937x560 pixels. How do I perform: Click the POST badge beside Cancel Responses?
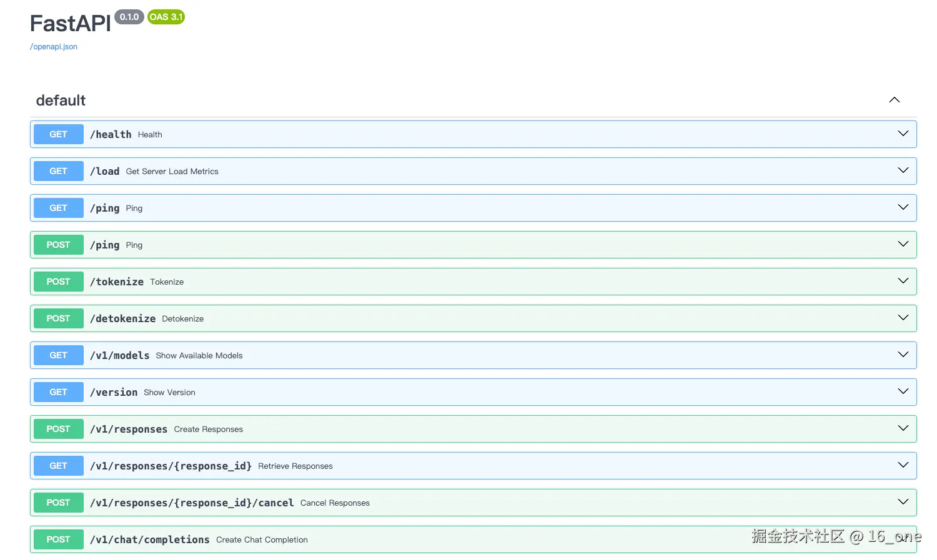coord(58,503)
